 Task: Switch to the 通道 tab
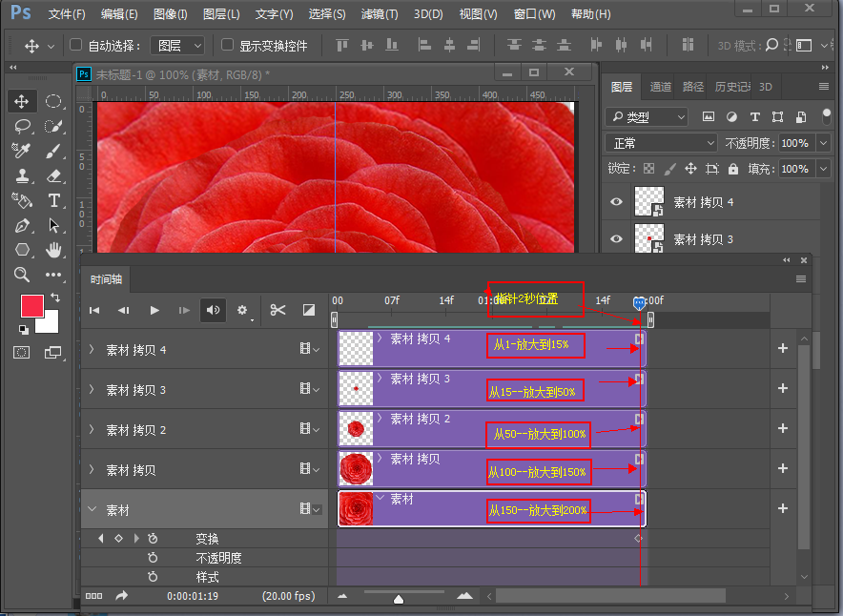click(659, 87)
